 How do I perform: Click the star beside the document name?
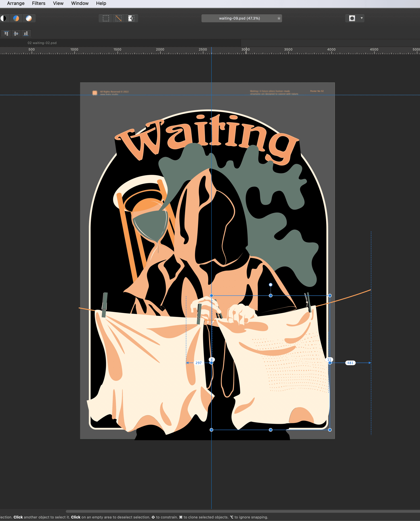click(279, 18)
